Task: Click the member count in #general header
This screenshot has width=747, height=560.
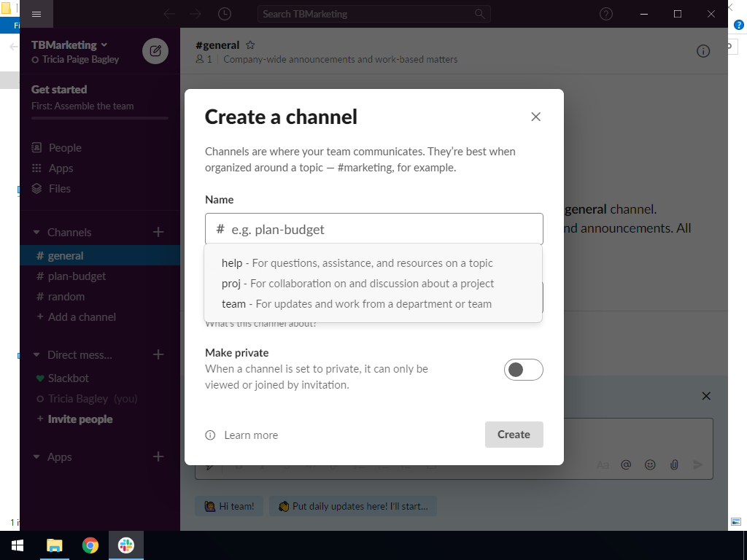Action: [x=204, y=59]
